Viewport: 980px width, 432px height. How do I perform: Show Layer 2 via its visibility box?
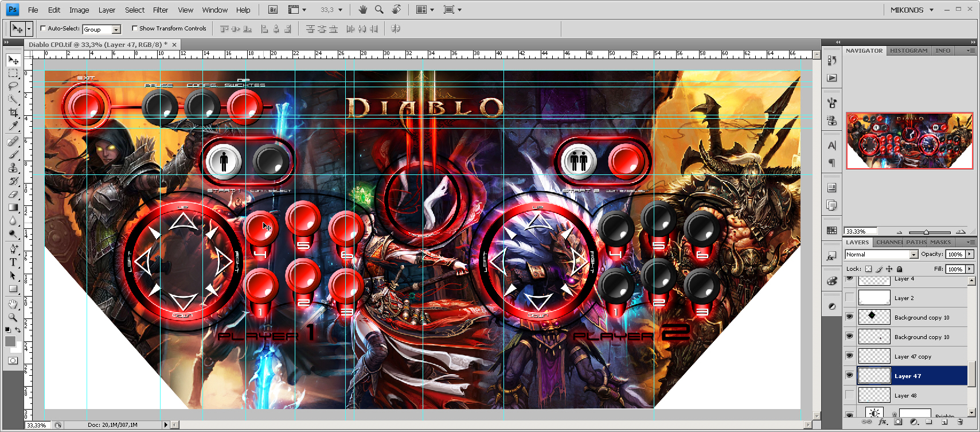tap(849, 298)
